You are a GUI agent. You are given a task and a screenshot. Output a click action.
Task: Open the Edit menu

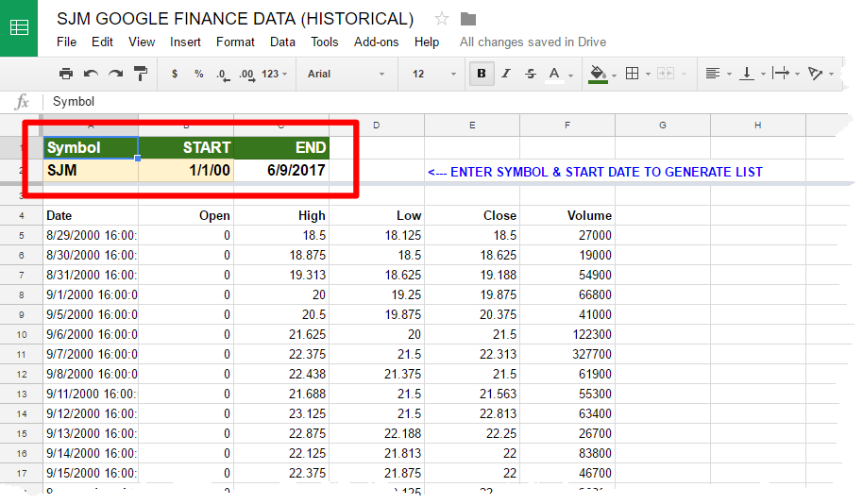coord(102,42)
